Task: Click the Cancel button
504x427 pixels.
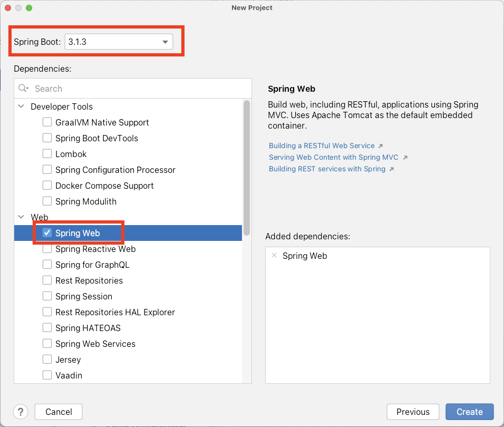Action: tap(59, 412)
